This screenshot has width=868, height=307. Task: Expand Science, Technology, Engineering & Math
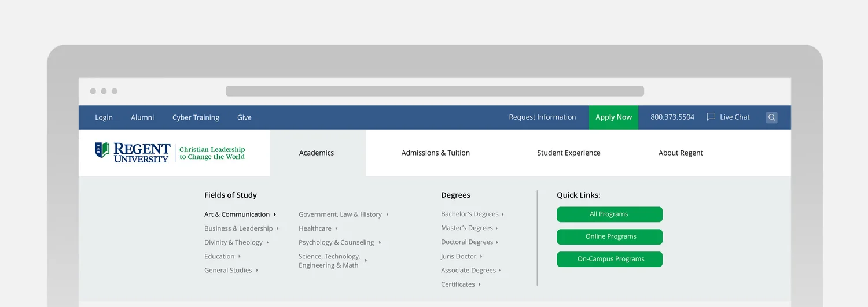[333, 261]
